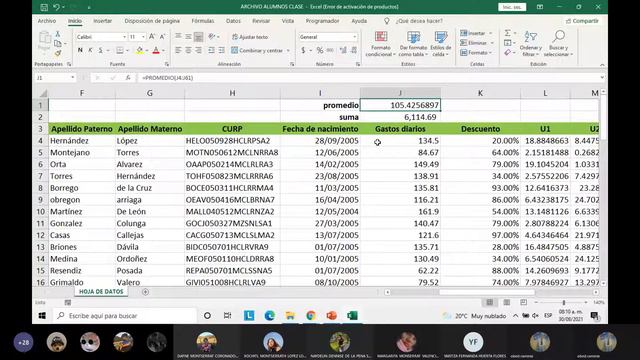The image size is (640, 360).
Task: Add a new sheet with plus button
Action: point(145,292)
